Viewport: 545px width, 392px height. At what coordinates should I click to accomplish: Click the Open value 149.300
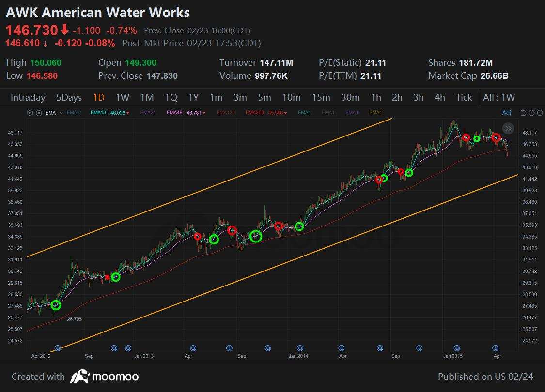140,63
